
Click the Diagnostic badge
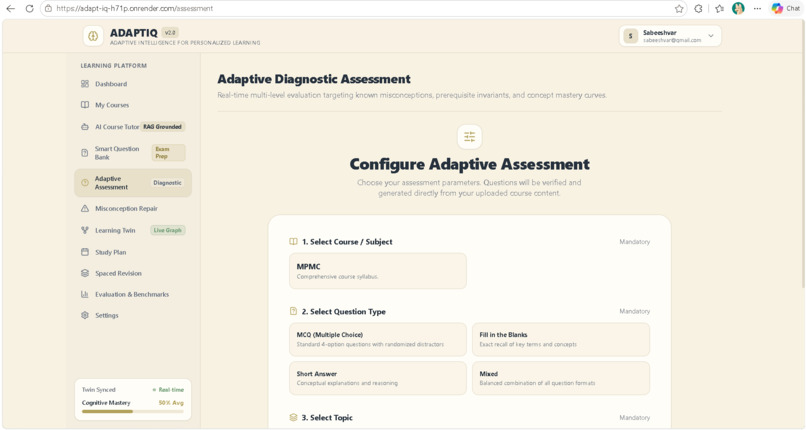(x=167, y=183)
